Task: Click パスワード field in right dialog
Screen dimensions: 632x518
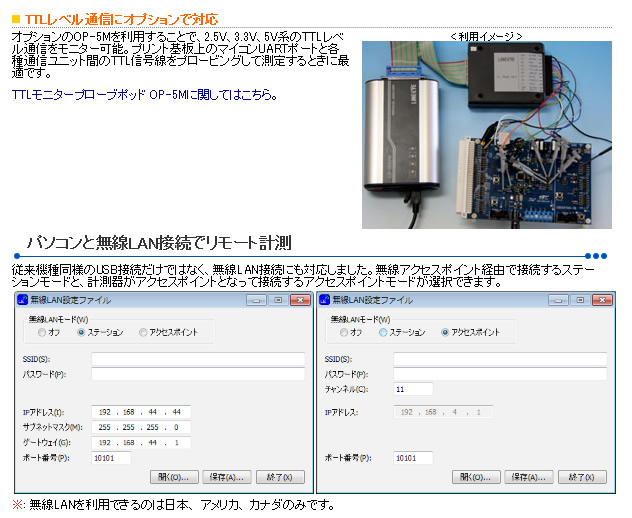Action: click(x=500, y=374)
